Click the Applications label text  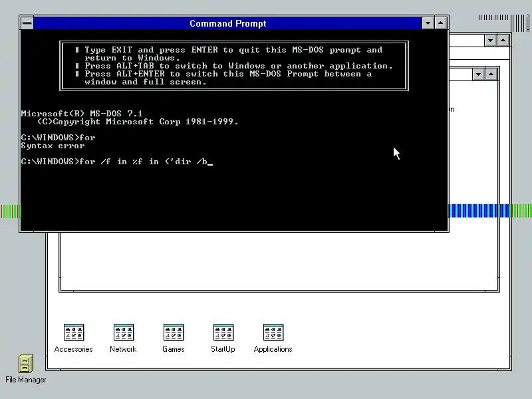coord(273,349)
